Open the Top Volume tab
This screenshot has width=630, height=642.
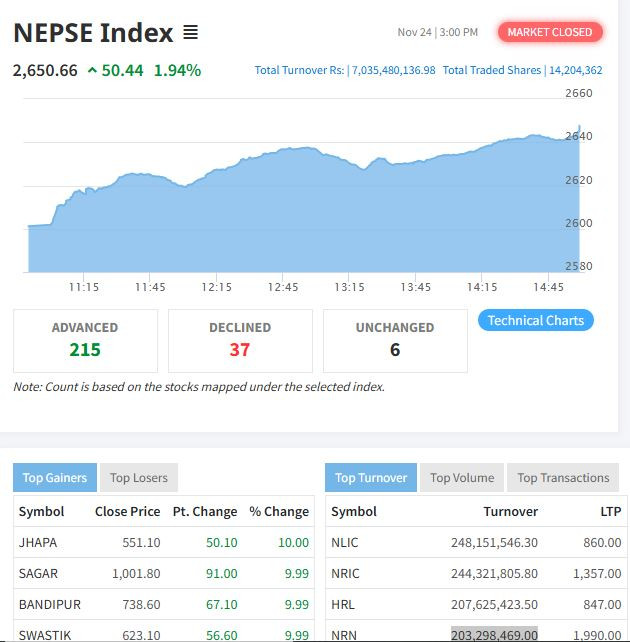(462, 478)
